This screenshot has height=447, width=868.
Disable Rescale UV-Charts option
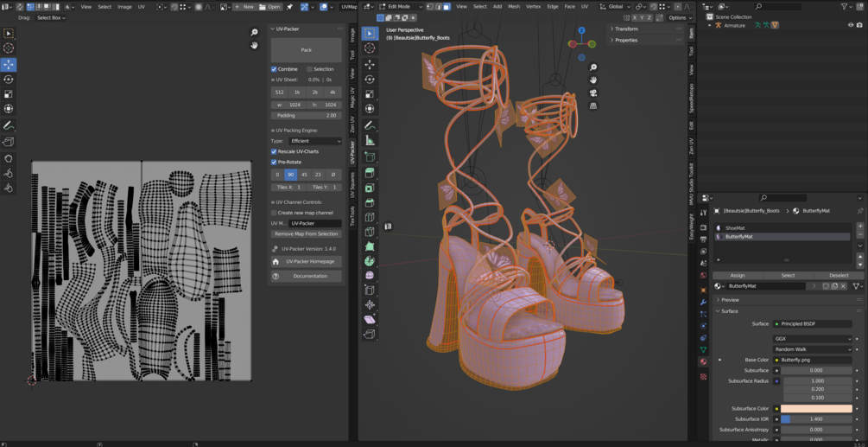(x=274, y=151)
